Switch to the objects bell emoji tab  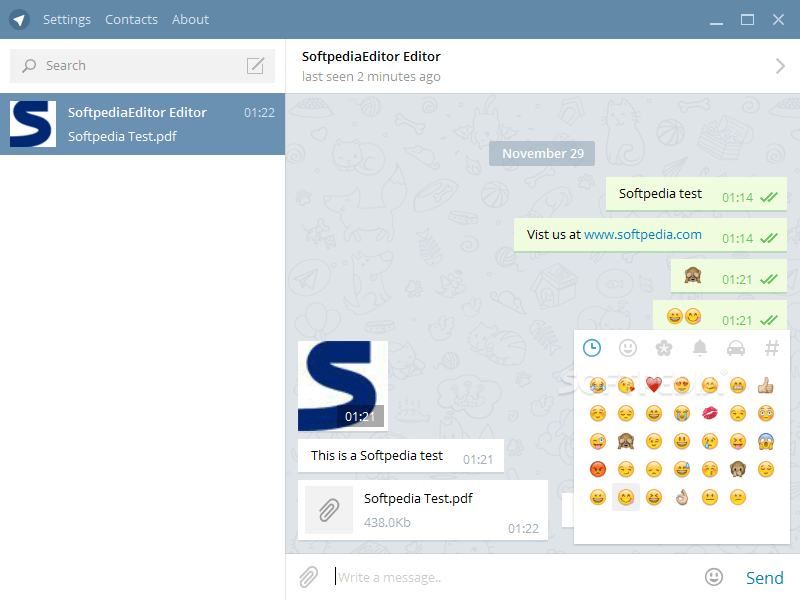click(x=699, y=348)
